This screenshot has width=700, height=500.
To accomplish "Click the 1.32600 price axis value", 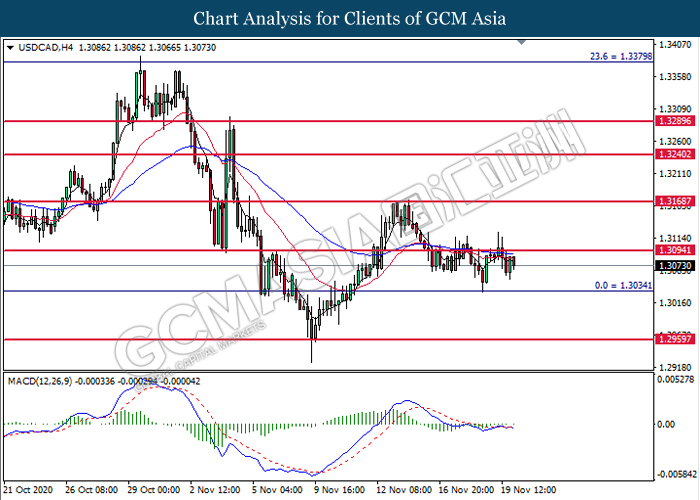I will 675,142.
